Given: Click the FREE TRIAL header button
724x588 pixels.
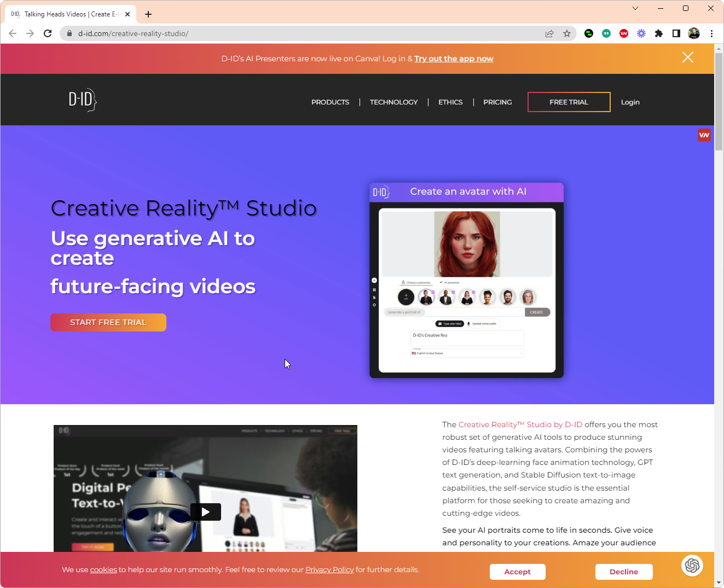Looking at the screenshot, I should point(569,102).
